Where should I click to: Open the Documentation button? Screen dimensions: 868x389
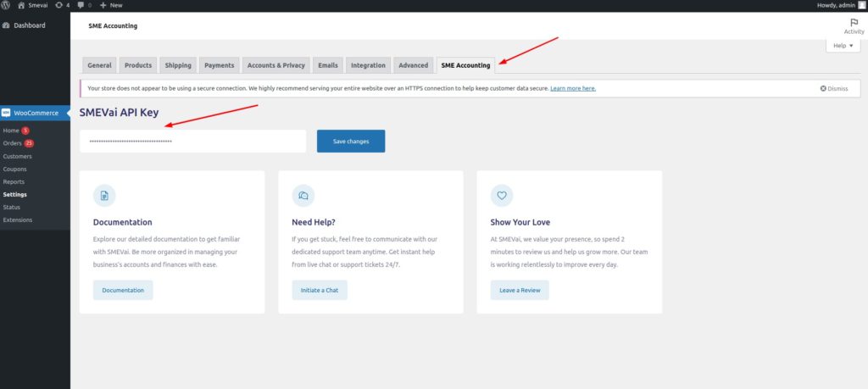123,290
